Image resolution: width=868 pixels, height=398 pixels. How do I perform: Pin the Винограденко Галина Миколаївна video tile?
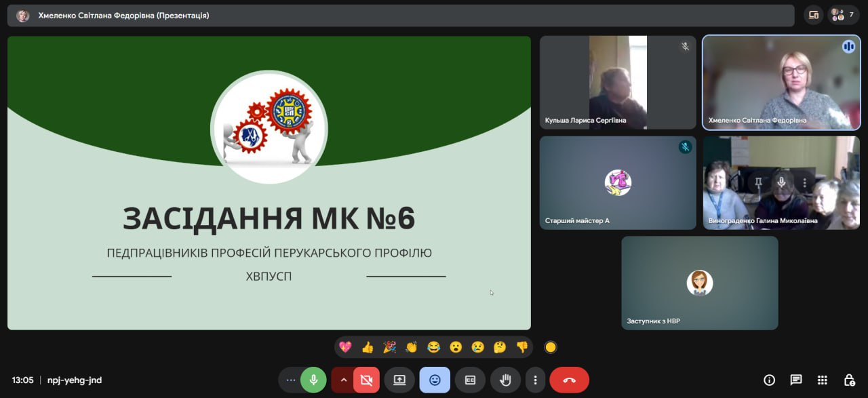point(758,182)
